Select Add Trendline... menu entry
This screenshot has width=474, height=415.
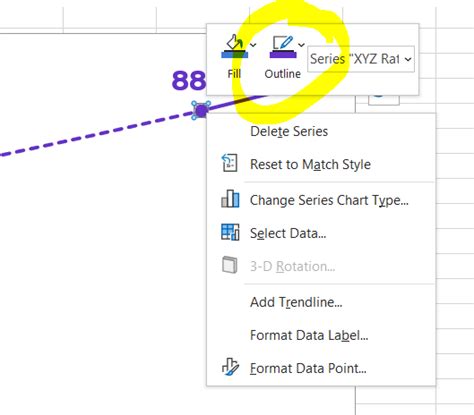321,302
